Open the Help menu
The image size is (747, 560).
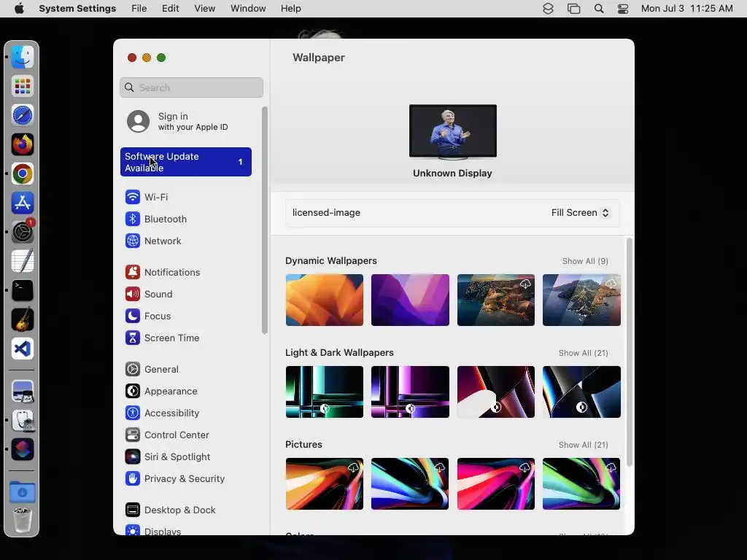(x=290, y=9)
